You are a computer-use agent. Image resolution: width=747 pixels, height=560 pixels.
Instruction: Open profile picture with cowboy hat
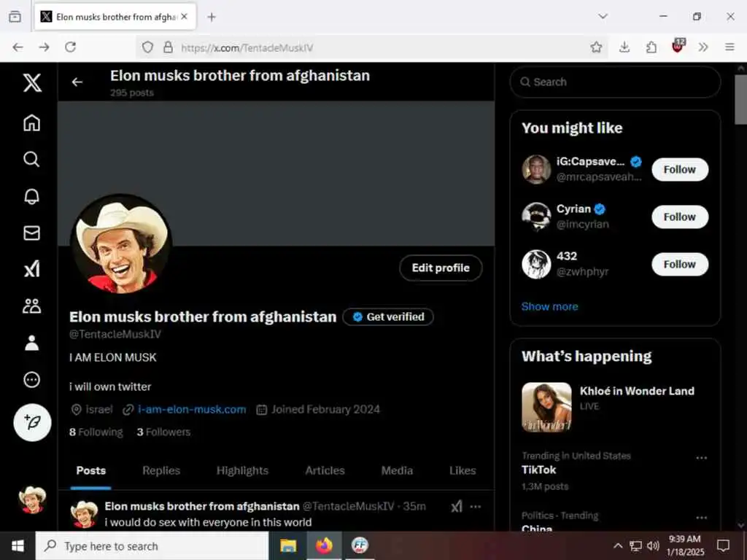click(122, 244)
